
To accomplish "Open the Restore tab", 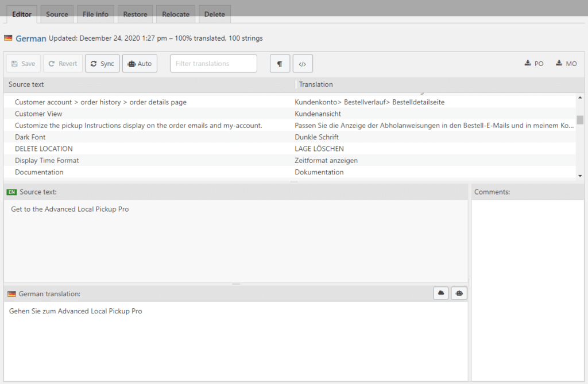I will tap(136, 14).
